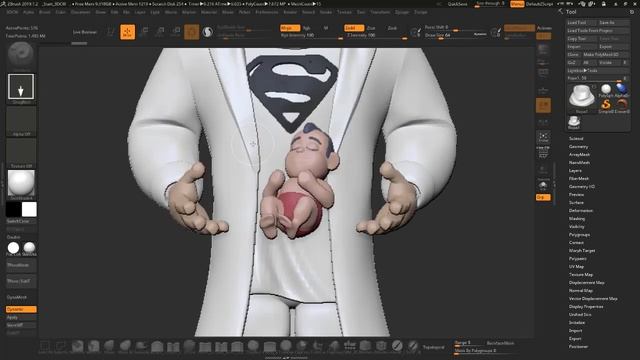Click the Frame view icon
640x360 pixels.
(543, 137)
